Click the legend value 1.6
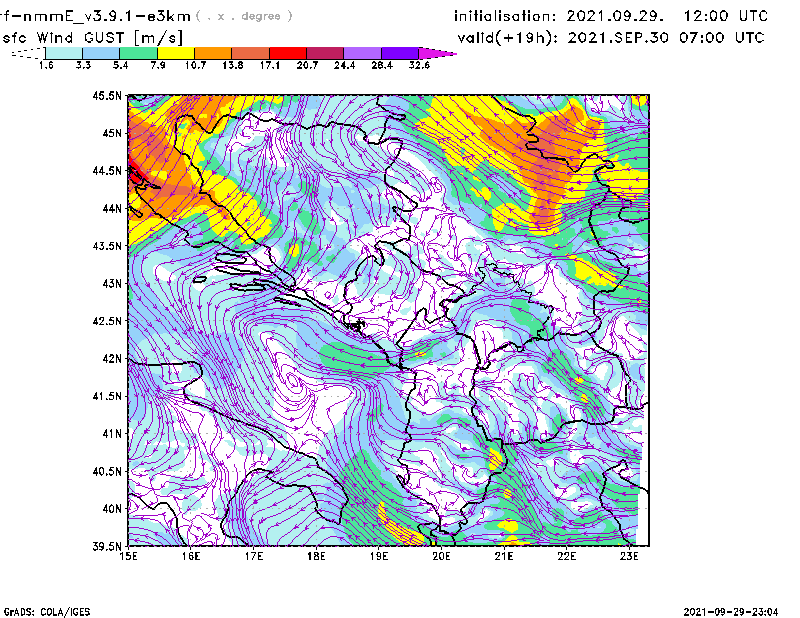This screenshot has height=618, width=800. point(46,65)
